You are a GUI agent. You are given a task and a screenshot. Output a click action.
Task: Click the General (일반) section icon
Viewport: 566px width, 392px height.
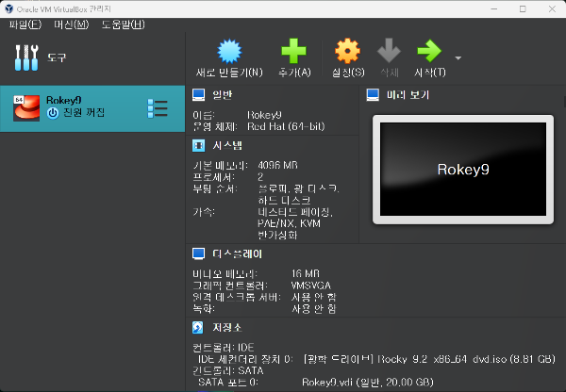[x=198, y=95]
